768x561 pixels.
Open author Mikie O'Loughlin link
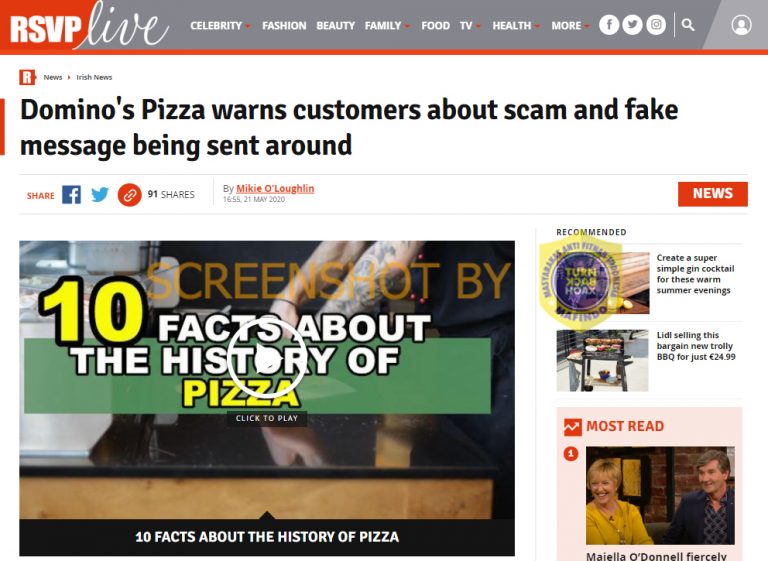coord(275,189)
